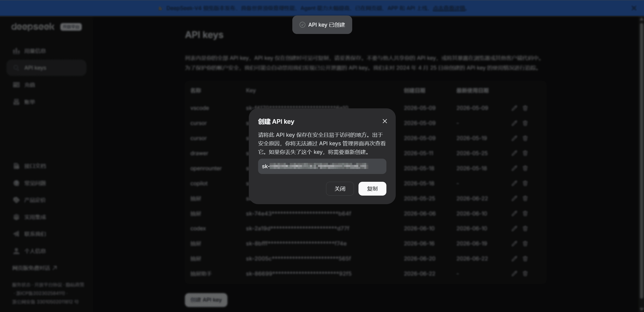Click the 复制 button to copy key

(372, 189)
